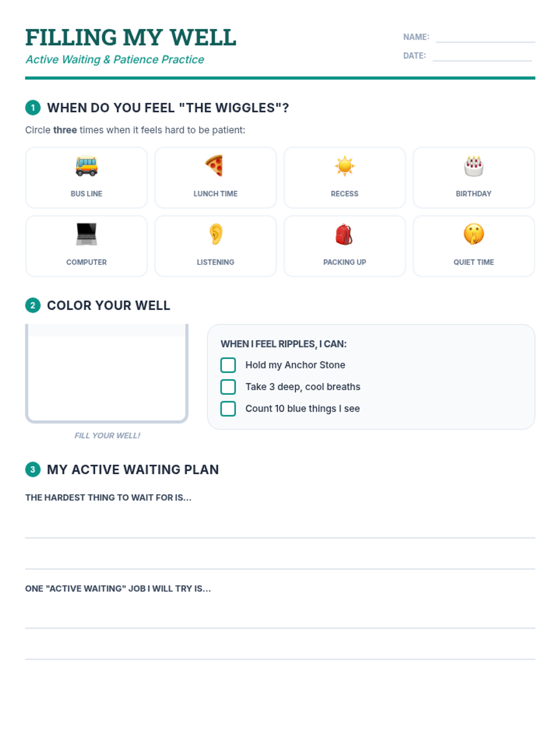Click the numbered badge beside The Wiggles heading

pyautogui.click(x=33, y=108)
